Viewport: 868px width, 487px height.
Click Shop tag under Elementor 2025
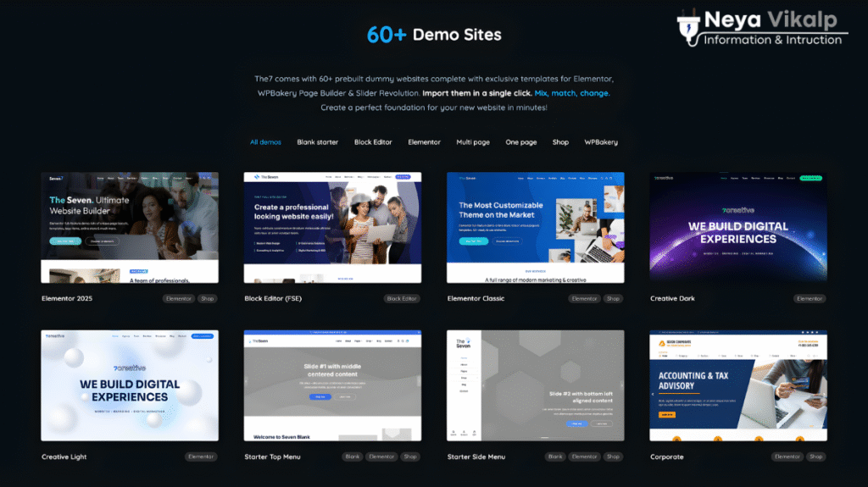pos(208,298)
